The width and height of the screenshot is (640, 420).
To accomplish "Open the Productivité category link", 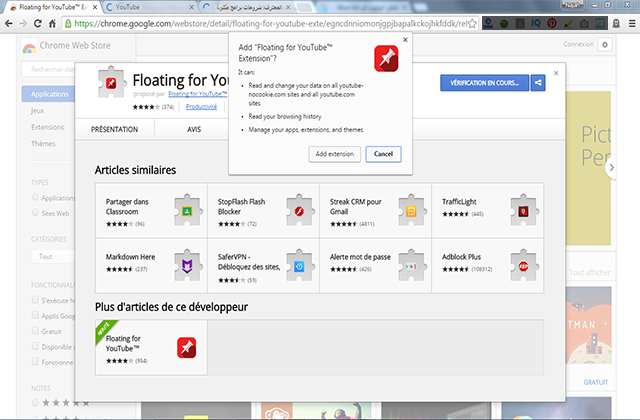I will [x=201, y=107].
